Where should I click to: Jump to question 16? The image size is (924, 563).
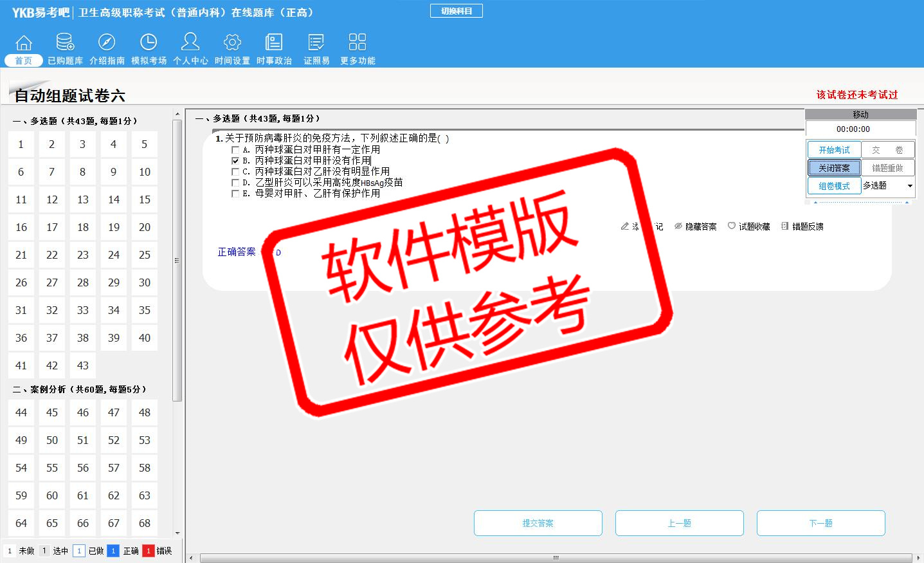coord(21,227)
